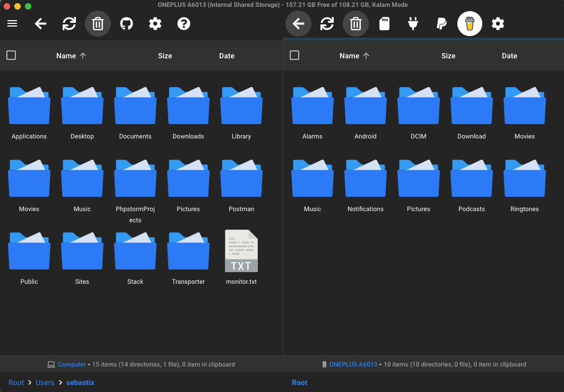Go back in the ONEPLUS device pane
The image size is (564, 392).
[298, 24]
